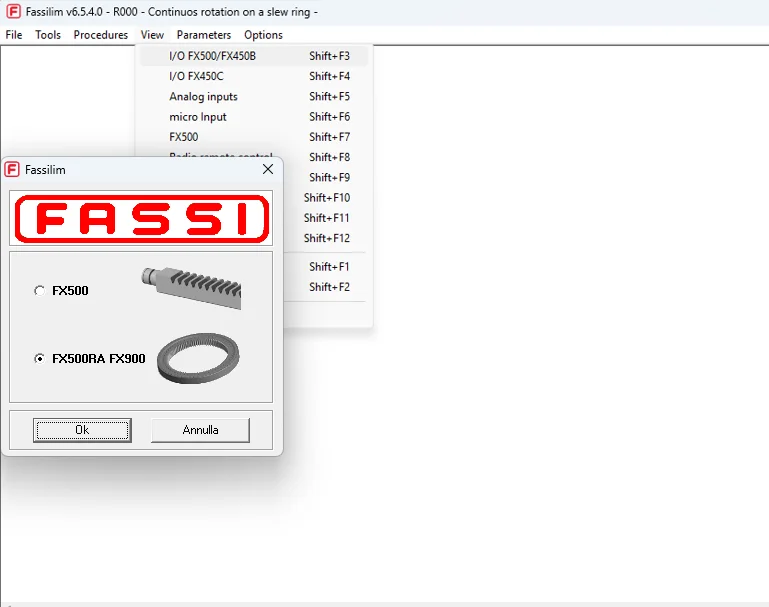Confirm selection with Ok button

click(82, 430)
